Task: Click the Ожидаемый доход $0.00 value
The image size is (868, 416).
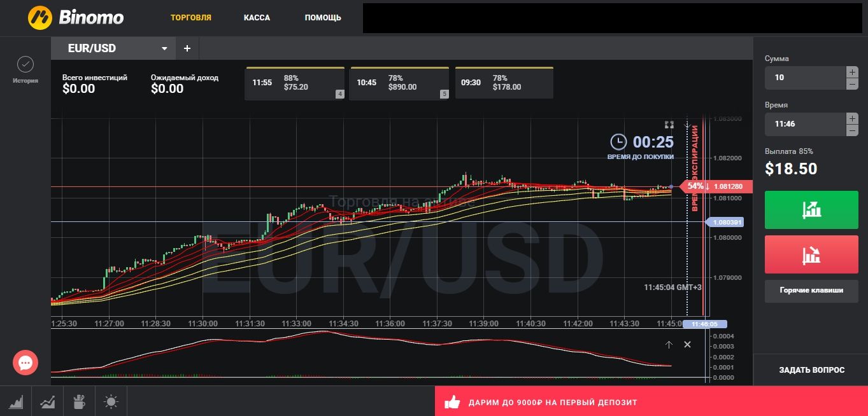Action: coord(167,89)
